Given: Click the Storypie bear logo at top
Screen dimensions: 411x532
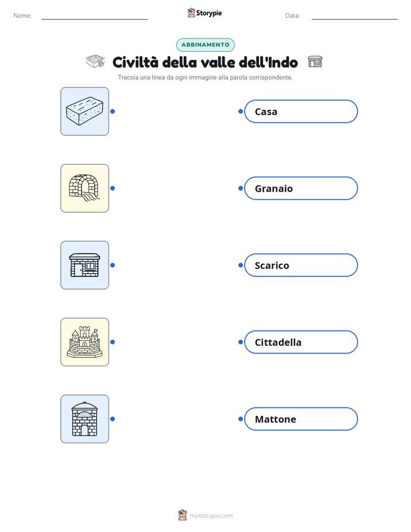Looking at the screenshot, I should click(x=192, y=13).
